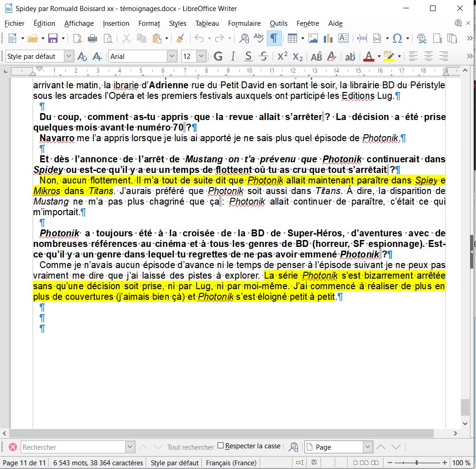Open the Édition menu
476x469 pixels.
44,23
